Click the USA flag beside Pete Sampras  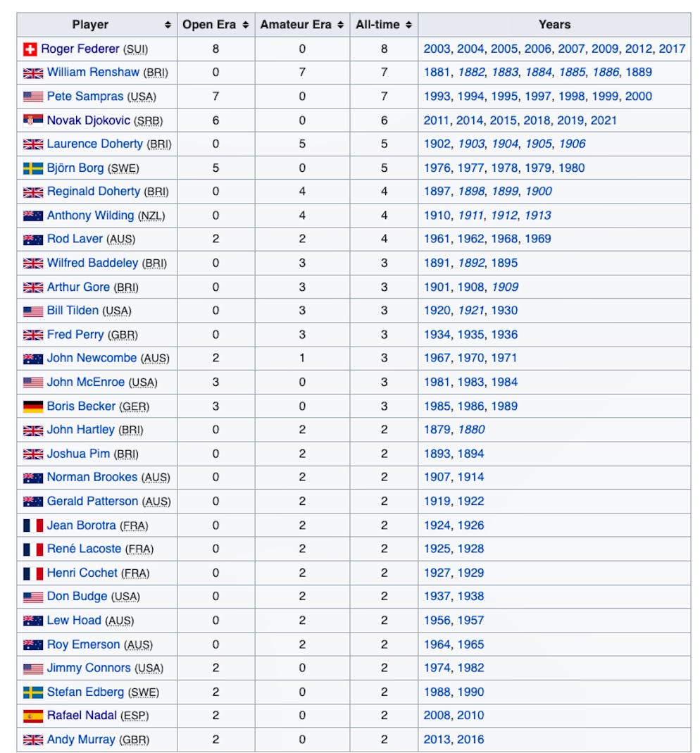coord(33,97)
